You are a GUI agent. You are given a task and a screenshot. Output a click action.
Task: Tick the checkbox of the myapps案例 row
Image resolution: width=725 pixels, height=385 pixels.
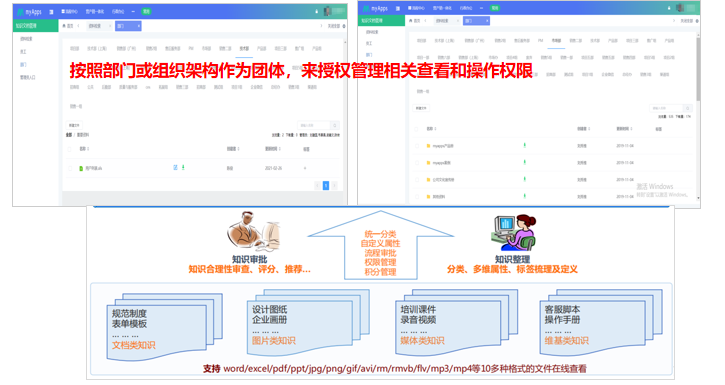pos(417,163)
